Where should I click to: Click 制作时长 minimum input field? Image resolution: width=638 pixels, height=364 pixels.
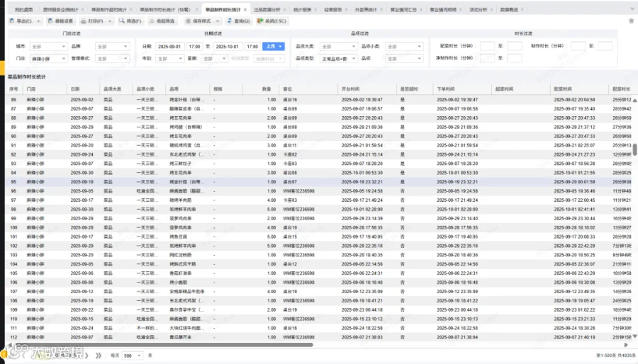(578, 46)
